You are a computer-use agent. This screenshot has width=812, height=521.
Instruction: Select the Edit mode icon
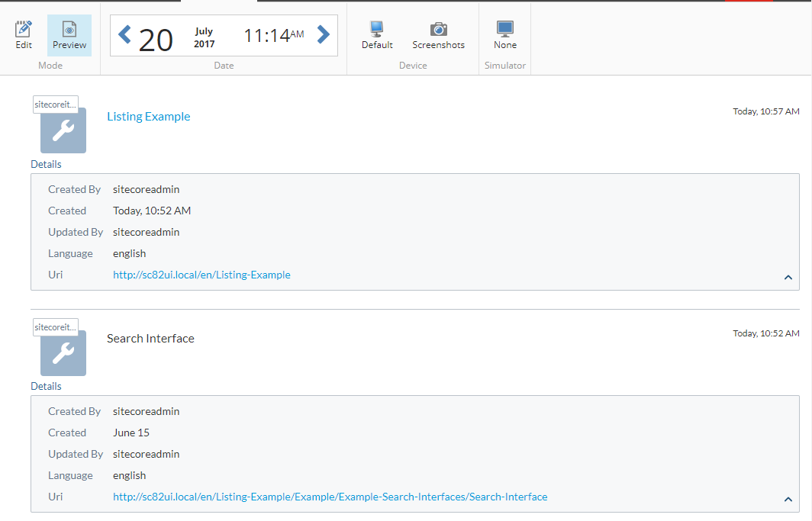click(23, 34)
